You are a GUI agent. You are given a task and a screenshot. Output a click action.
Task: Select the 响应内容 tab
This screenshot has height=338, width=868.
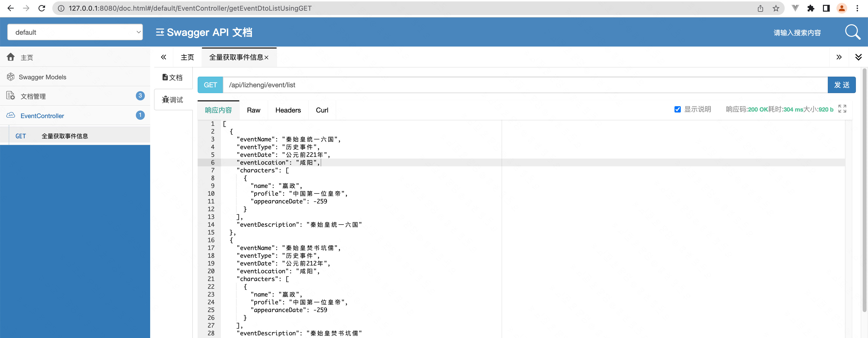pyautogui.click(x=218, y=110)
